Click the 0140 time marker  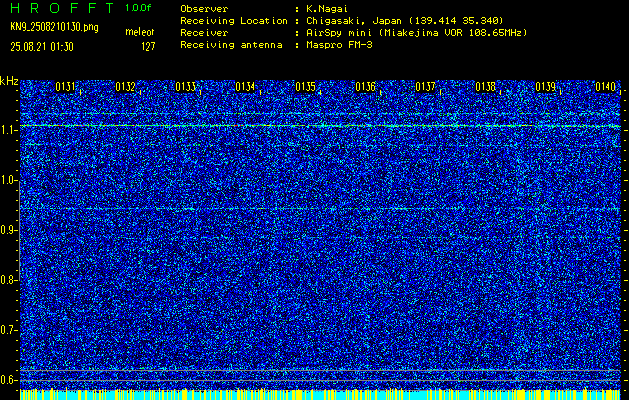point(605,87)
